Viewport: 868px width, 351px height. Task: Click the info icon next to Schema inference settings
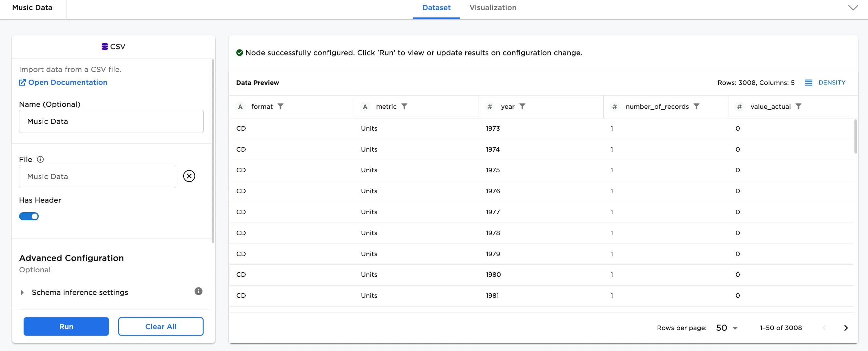[x=198, y=291]
